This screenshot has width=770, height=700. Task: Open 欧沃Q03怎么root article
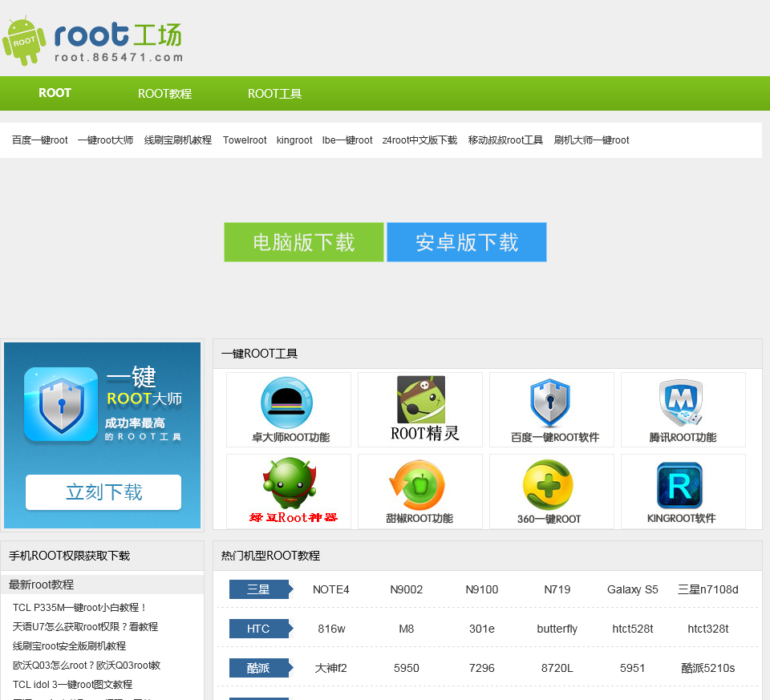click(x=87, y=665)
